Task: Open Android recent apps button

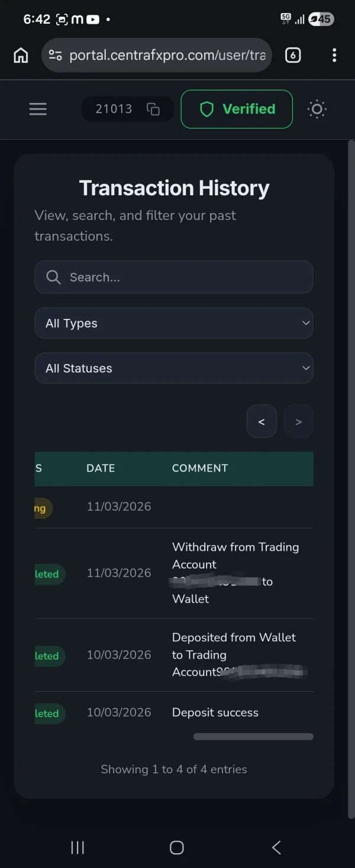Action: coord(78,847)
